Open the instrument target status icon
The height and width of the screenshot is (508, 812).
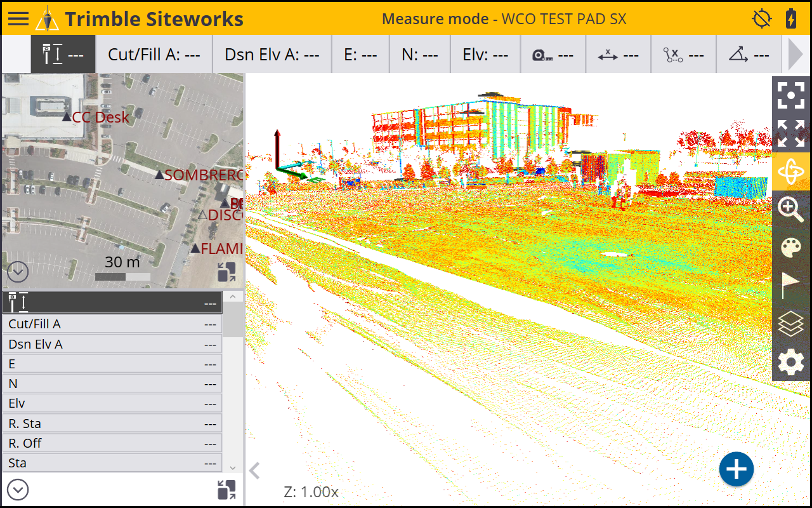(x=762, y=19)
